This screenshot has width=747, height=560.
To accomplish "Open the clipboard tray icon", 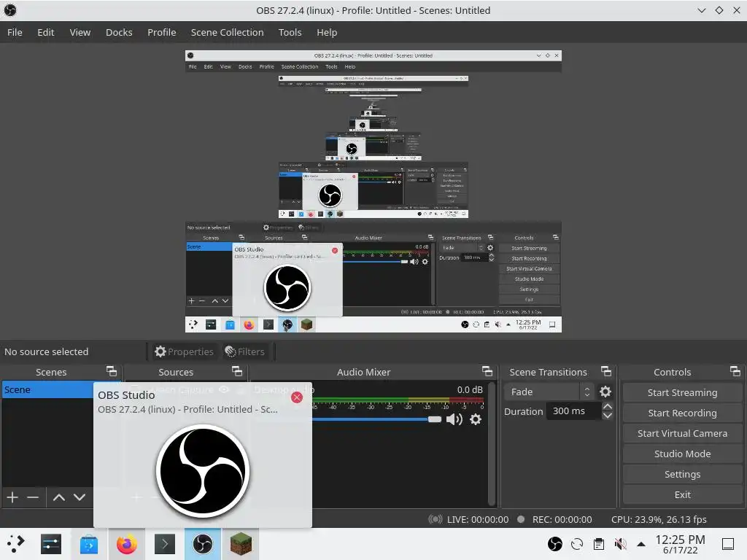I will click(x=599, y=544).
